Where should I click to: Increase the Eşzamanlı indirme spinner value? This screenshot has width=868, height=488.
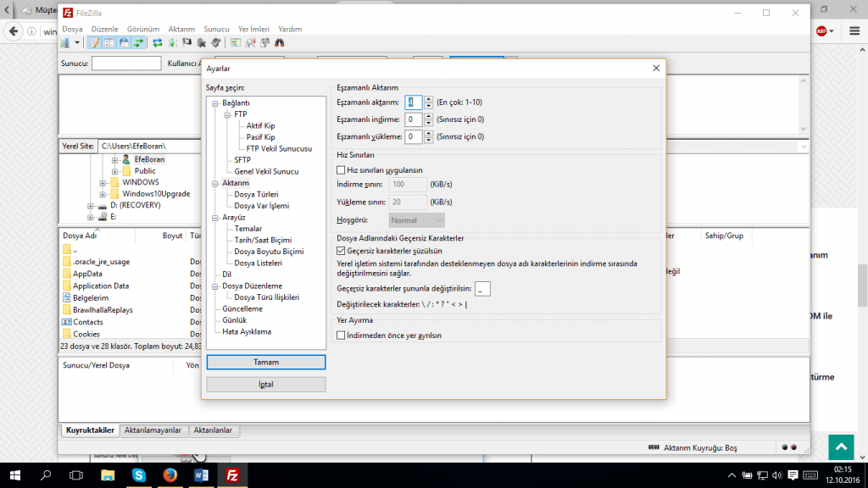pos(429,116)
